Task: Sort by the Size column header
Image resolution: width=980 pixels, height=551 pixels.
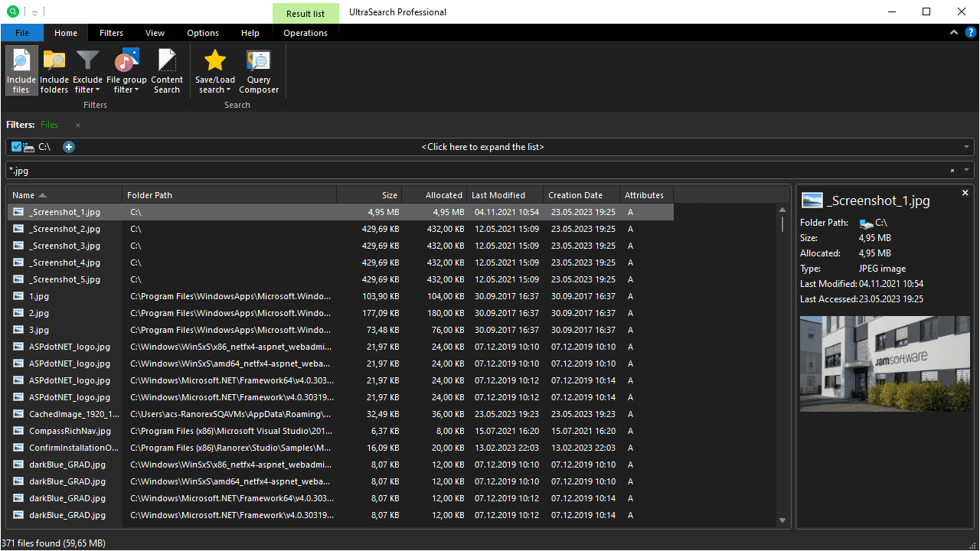Action: coord(370,195)
